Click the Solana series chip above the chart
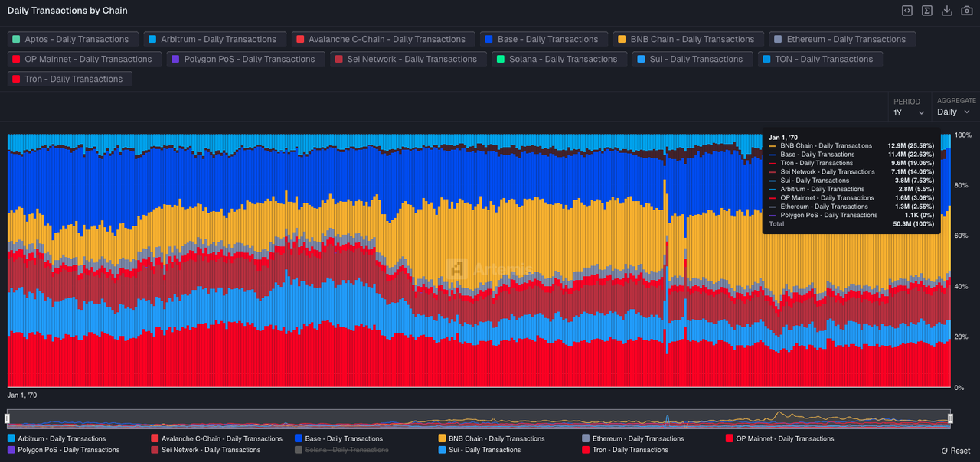Image resolution: width=980 pixels, height=462 pixels. coord(560,59)
